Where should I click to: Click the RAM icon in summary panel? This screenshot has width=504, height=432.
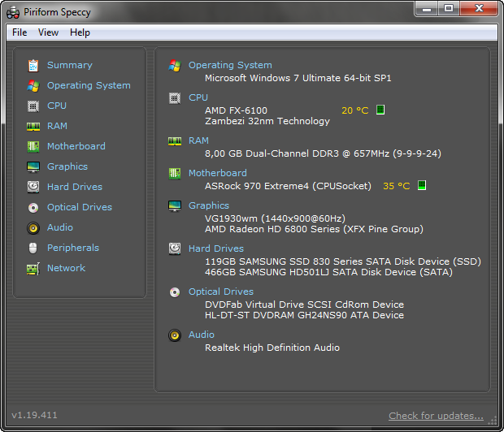coord(175,141)
